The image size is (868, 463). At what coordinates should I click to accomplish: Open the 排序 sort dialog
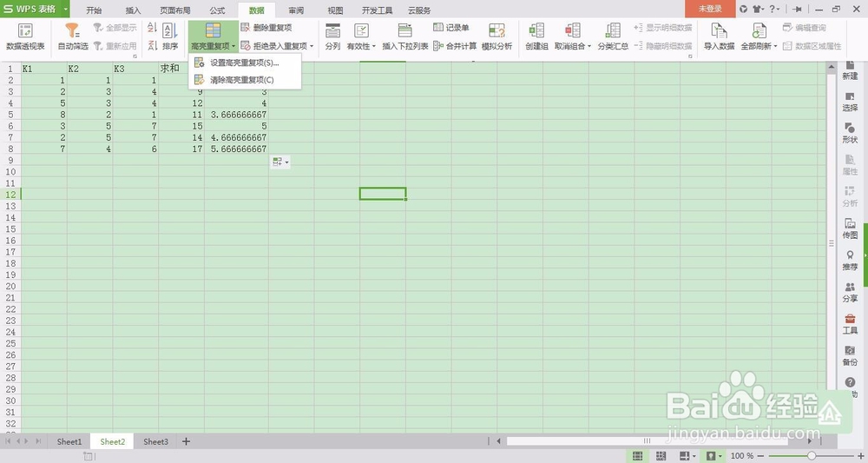[170, 36]
